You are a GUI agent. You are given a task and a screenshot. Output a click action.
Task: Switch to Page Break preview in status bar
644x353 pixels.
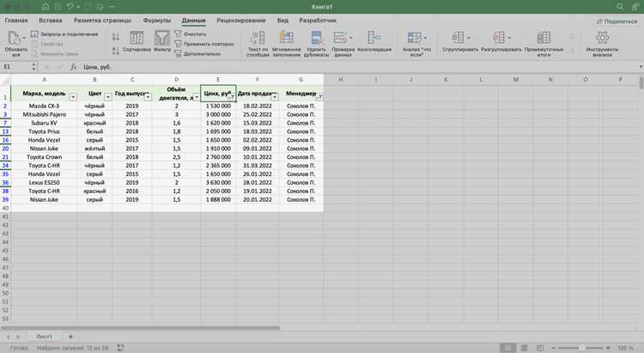click(540, 348)
